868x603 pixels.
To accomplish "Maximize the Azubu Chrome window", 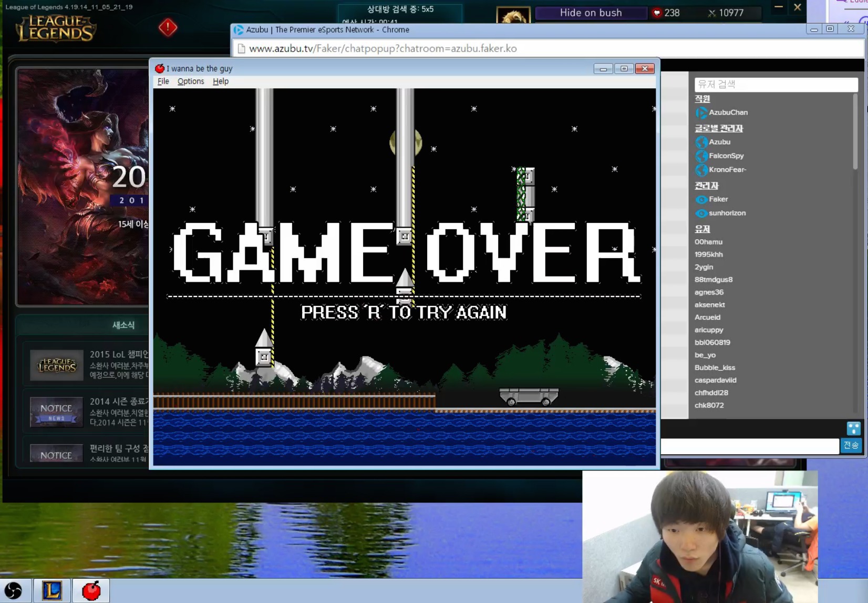I will pyautogui.click(x=830, y=29).
